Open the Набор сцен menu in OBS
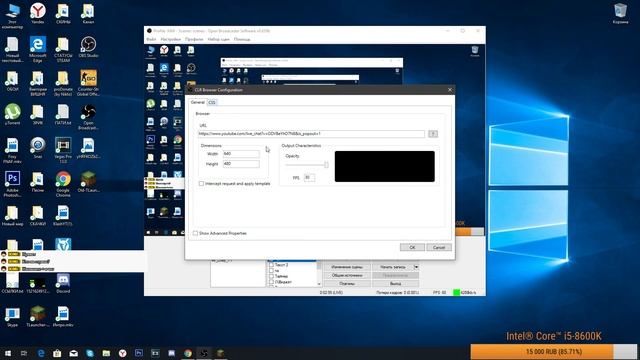 pyautogui.click(x=218, y=39)
